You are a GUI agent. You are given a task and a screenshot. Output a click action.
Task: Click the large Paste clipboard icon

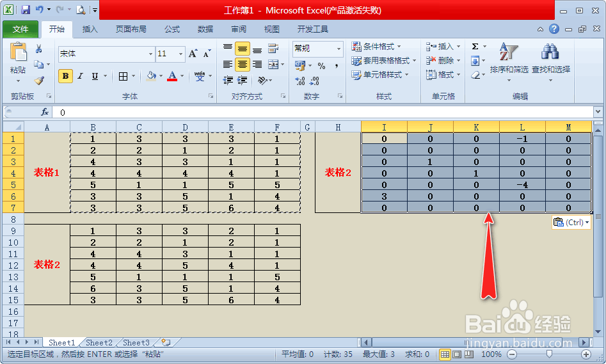(x=18, y=52)
